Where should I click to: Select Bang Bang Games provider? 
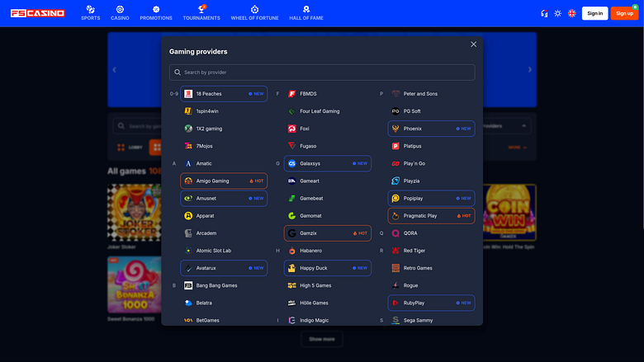[x=224, y=285]
